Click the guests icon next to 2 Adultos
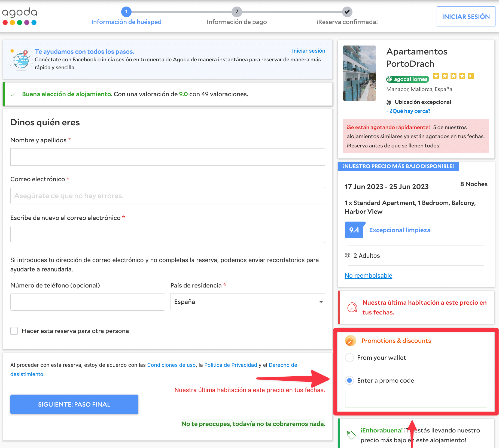The image size is (499, 448). coord(348,256)
